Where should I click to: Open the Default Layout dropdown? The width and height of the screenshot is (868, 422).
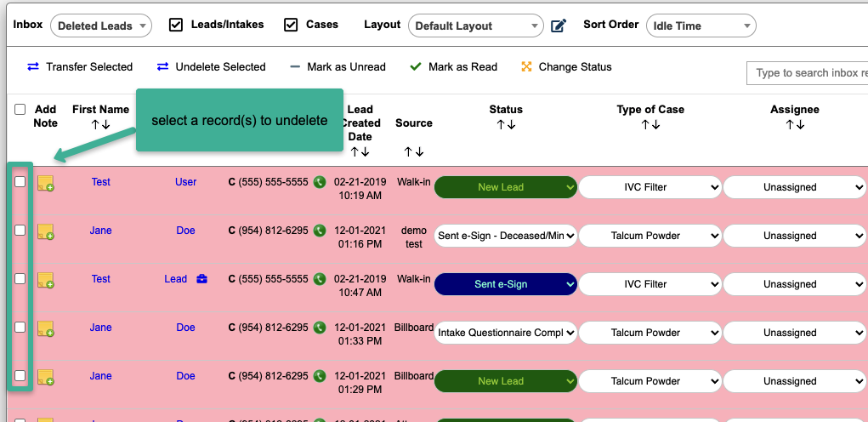coord(475,26)
